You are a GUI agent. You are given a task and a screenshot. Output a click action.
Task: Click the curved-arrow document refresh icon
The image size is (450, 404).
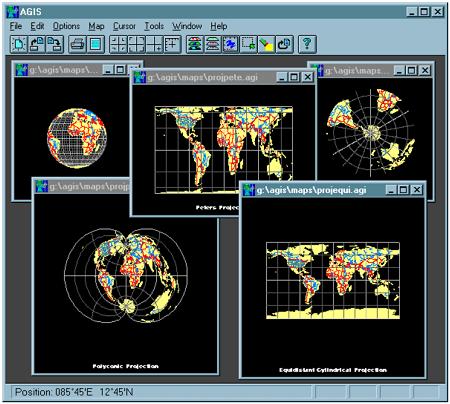coord(285,44)
